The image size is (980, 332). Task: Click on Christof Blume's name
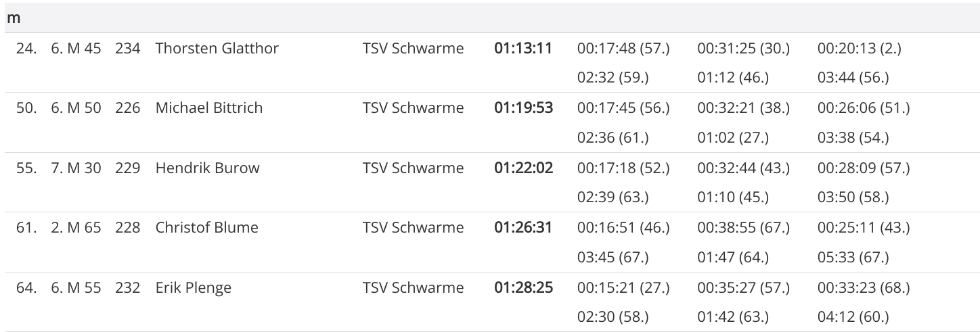(x=206, y=227)
